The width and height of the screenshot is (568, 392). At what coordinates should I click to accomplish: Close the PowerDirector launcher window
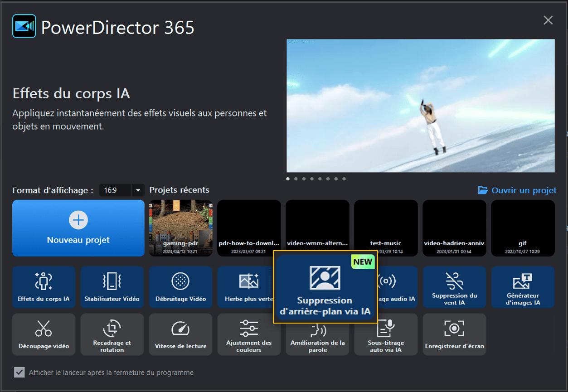(x=548, y=20)
